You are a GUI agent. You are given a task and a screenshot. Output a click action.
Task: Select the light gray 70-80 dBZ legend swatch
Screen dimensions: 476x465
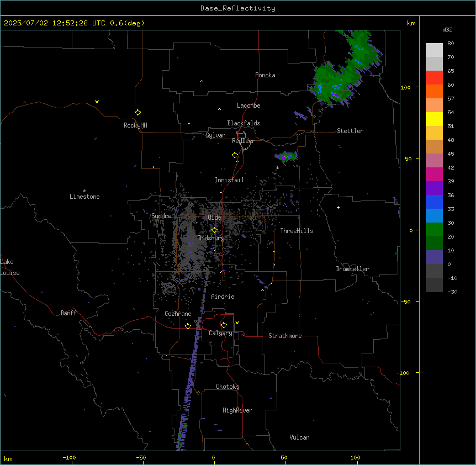click(x=434, y=50)
